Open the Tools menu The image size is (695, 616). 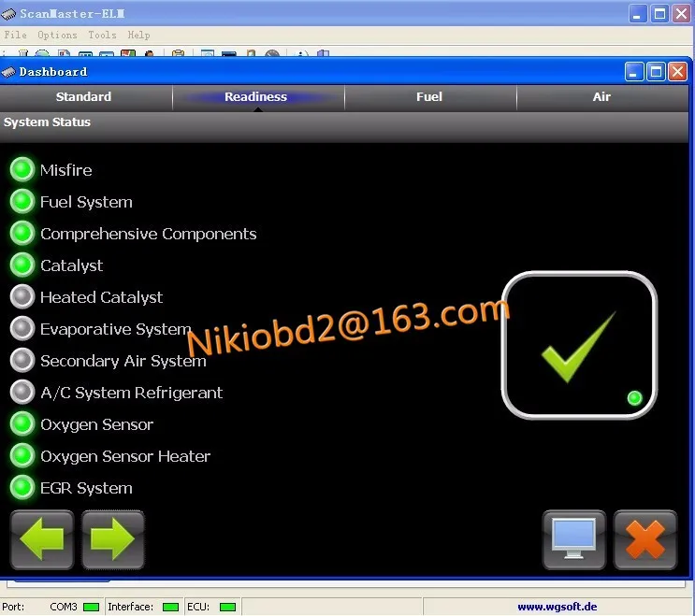[102, 35]
